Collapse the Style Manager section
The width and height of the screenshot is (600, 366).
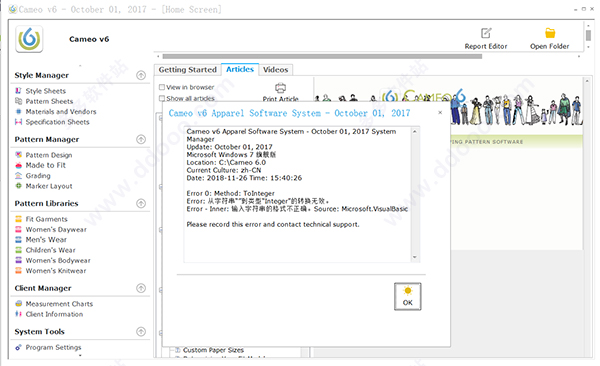[141, 75]
